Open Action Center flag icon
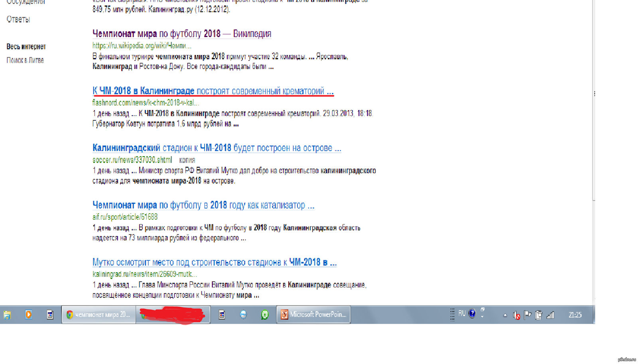Screen dimensions: 638x364 click(x=528, y=315)
